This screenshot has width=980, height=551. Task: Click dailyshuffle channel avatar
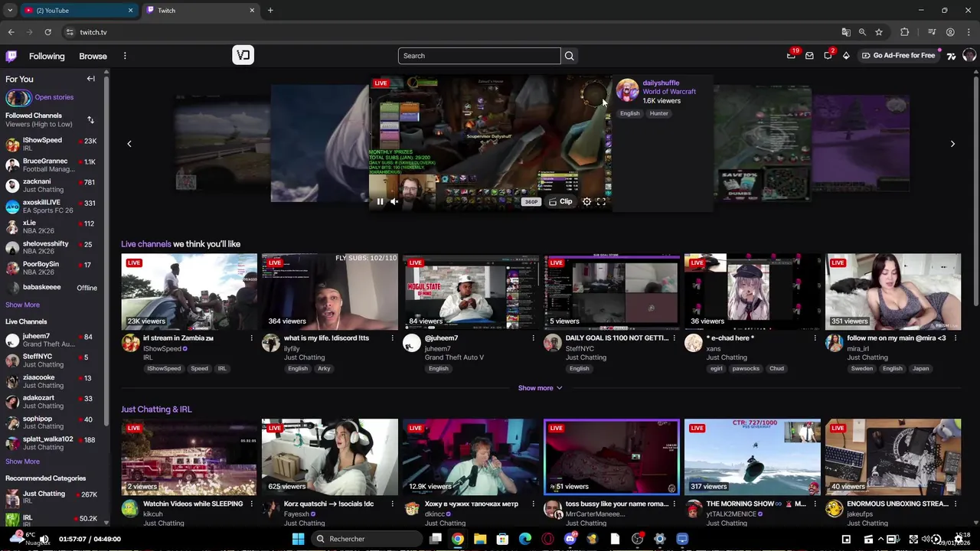pos(627,90)
